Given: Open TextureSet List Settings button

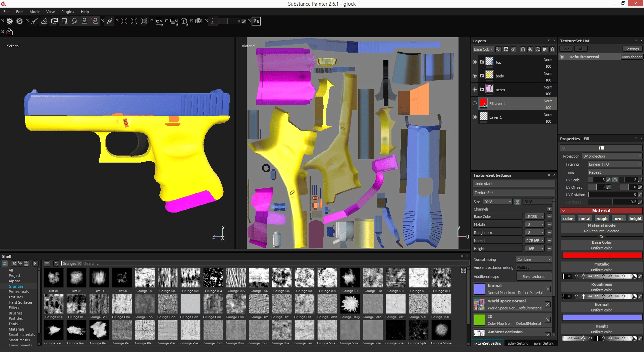Looking at the screenshot, I should [x=632, y=49].
